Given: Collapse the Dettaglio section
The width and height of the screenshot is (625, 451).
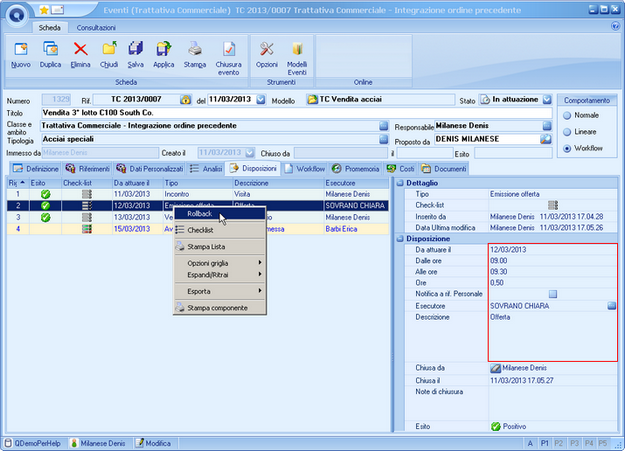Looking at the screenshot, I should point(400,183).
